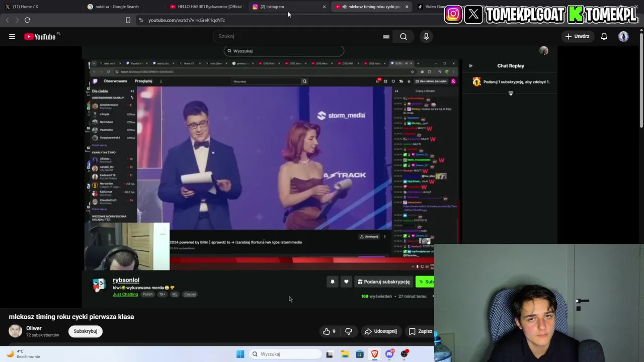The height and width of the screenshot is (362, 644).
Task: Open on-screen keyboard icon in search box
Action: pyautogui.click(x=386, y=36)
